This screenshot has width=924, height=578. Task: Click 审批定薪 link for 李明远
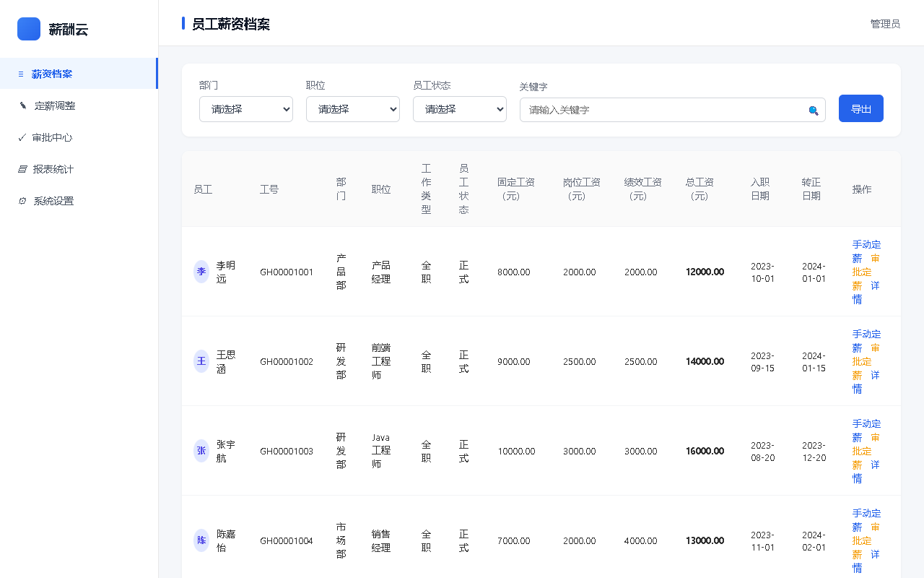coord(866,272)
